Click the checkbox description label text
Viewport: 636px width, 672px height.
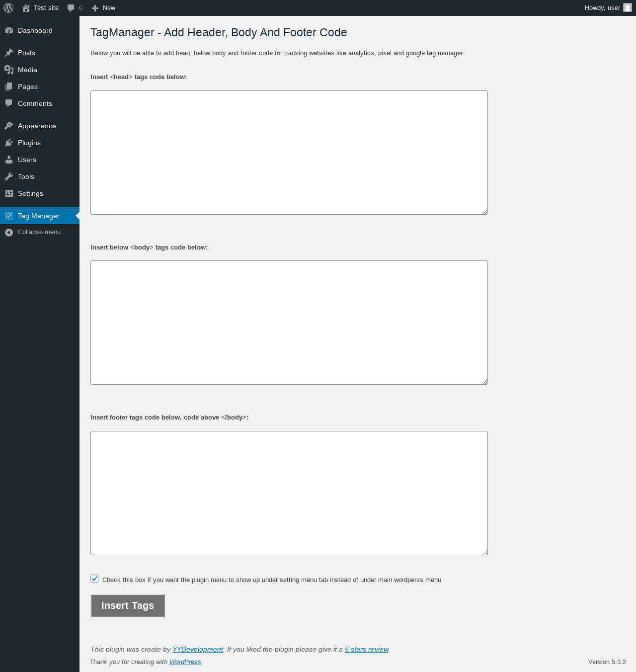[x=272, y=580]
